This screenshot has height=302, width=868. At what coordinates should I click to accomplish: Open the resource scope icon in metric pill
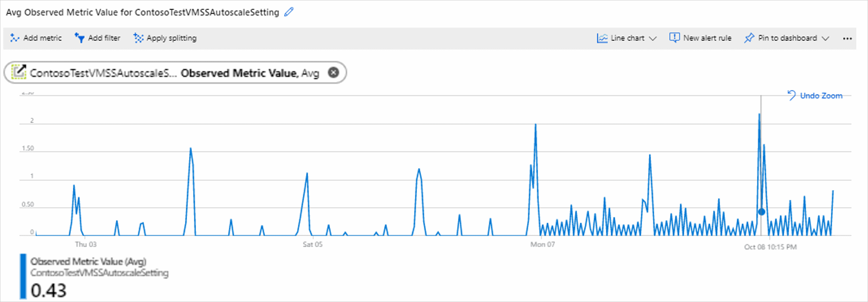point(19,72)
